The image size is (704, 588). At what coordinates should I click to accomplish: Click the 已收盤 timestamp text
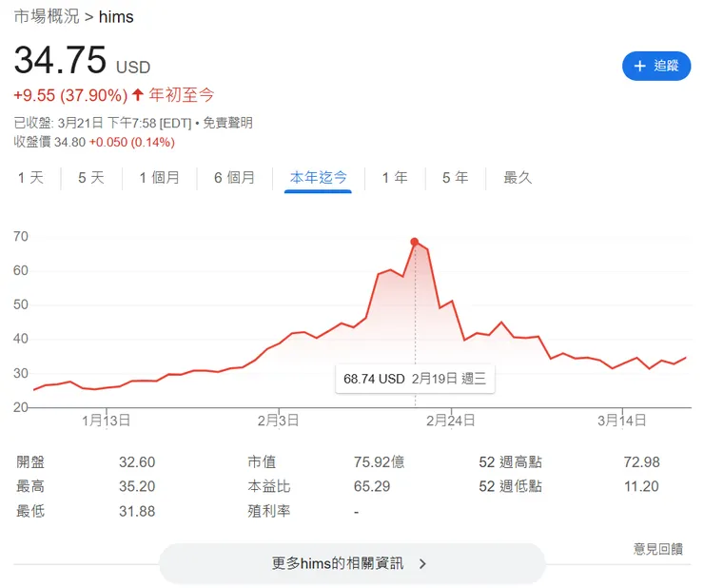click(103, 123)
